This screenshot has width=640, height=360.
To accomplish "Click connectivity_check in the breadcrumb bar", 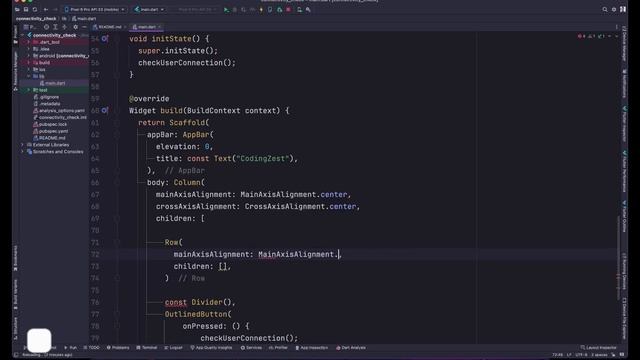I will point(36,19).
